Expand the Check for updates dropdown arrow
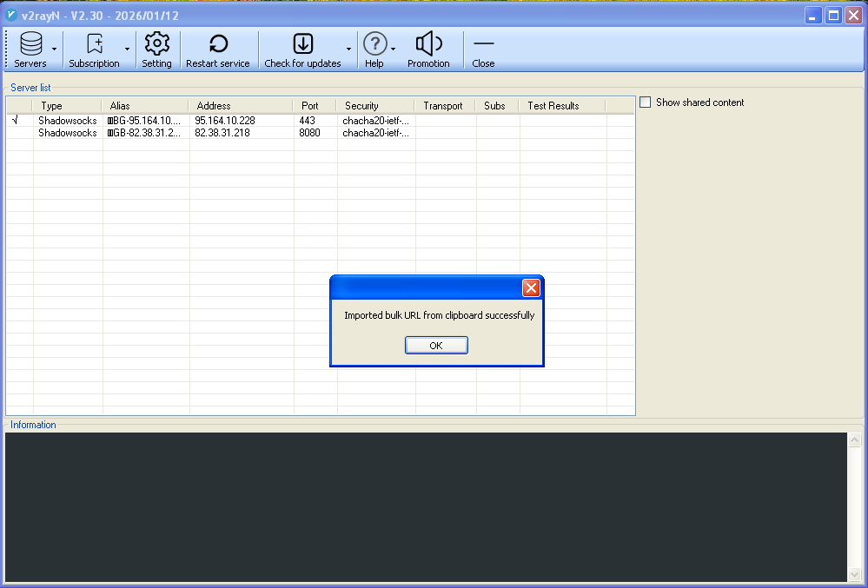Image resolution: width=868 pixels, height=588 pixels. click(x=348, y=50)
